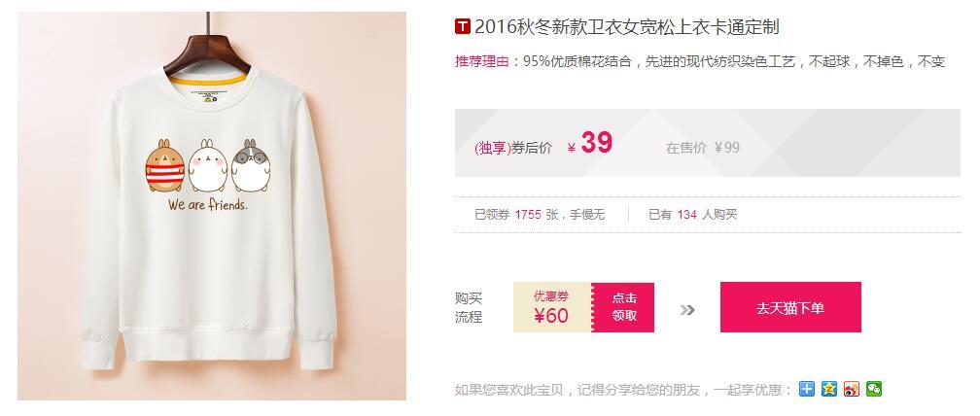Click the share-with-friends hint text 如果您喜欢此宝贝

[x=623, y=390]
